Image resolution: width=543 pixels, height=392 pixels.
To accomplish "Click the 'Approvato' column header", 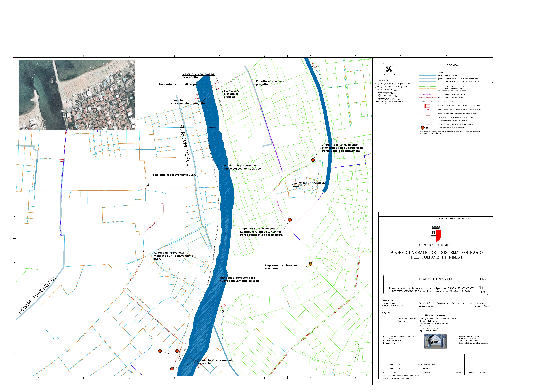I will coord(484,373).
